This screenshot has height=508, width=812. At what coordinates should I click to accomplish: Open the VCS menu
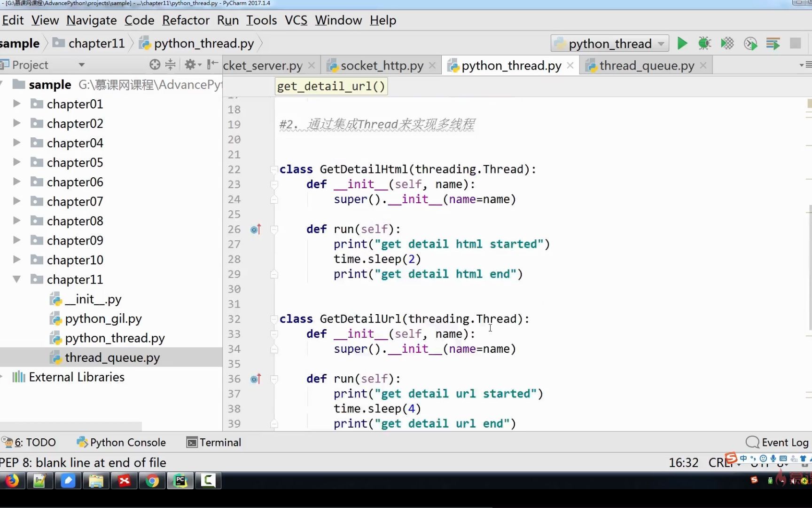point(296,20)
